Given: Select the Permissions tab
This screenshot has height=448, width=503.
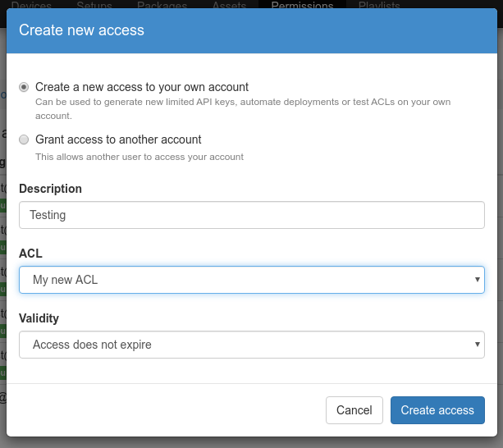Looking at the screenshot, I should click(302, 6).
